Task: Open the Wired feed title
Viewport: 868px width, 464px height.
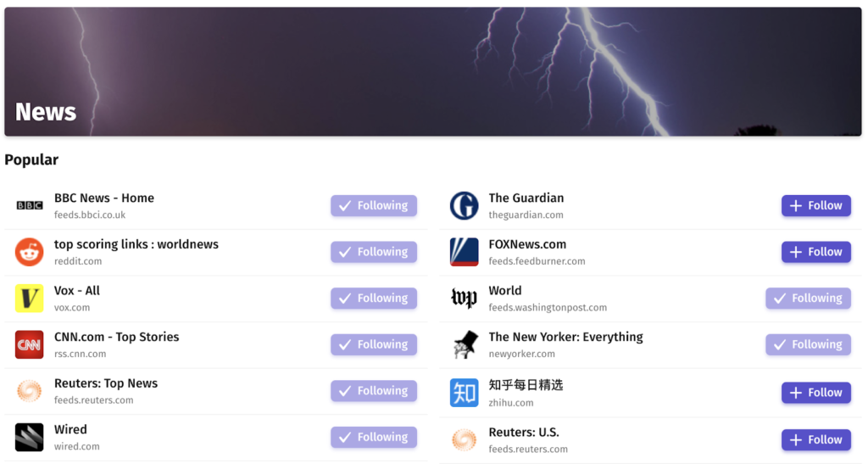Action: 70,430
